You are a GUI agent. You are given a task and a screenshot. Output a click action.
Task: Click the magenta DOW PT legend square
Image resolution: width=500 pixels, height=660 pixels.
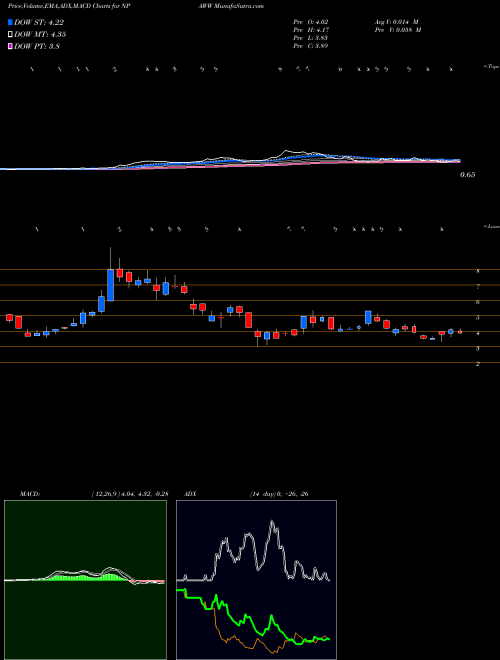[x=10, y=46]
